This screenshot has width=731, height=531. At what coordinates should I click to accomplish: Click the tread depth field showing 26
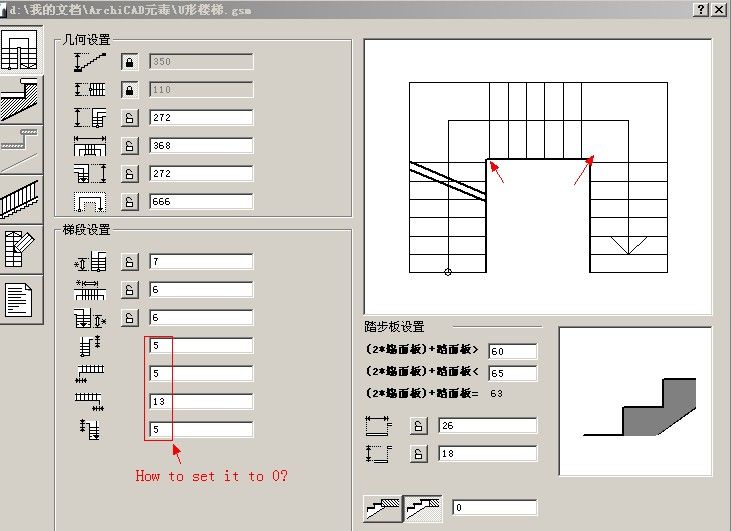coord(488,426)
